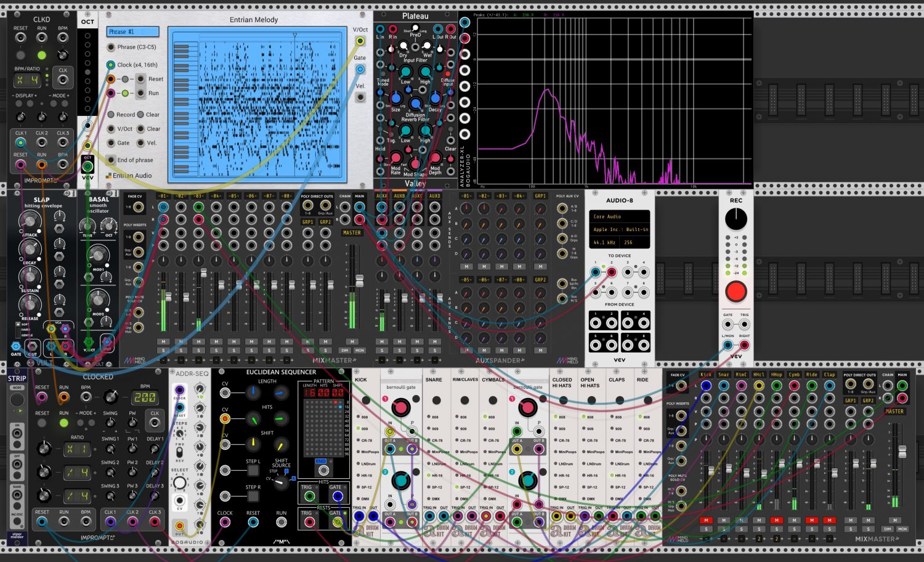This screenshot has height=562, width=924.
Task: Select CR-78 kit in SNARE module
Action: pyautogui.click(x=429, y=440)
